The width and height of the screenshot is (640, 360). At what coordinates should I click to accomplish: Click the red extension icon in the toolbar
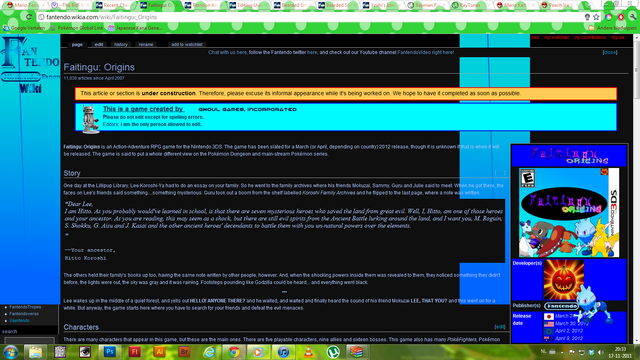(x=621, y=17)
